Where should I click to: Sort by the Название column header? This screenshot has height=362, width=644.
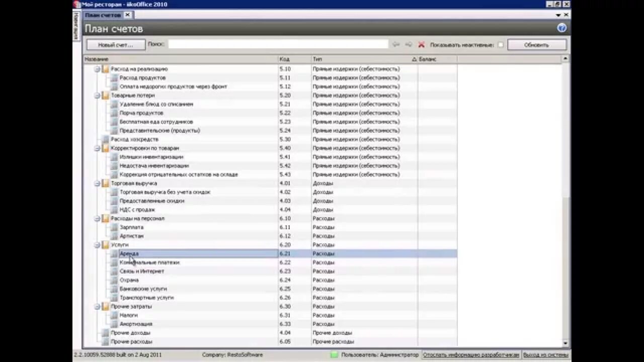(x=181, y=59)
